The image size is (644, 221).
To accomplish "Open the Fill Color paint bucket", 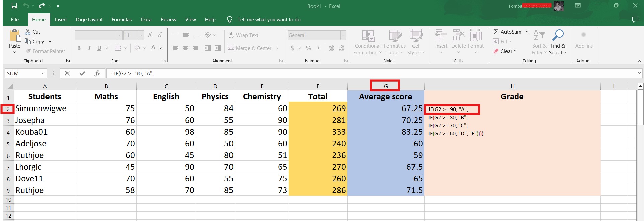I will pyautogui.click(x=137, y=48).
